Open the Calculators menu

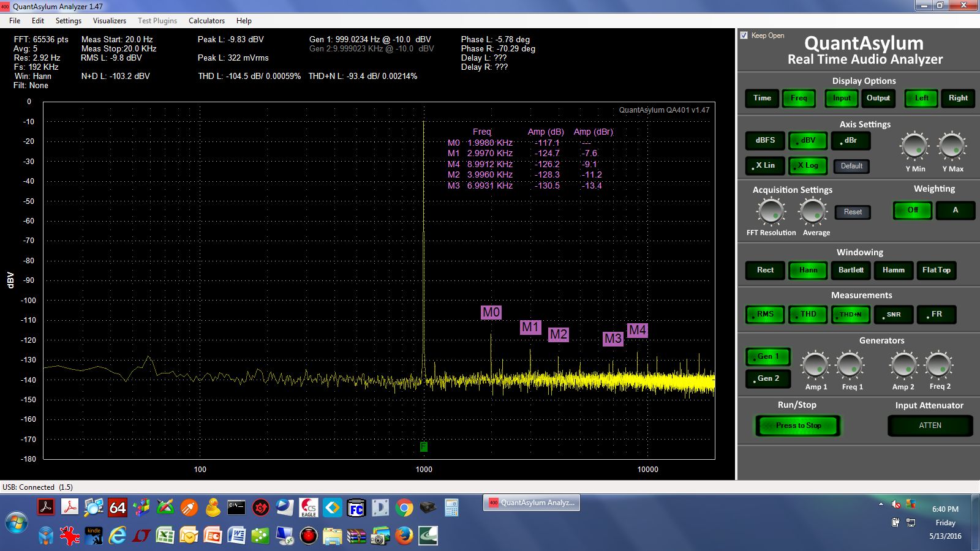click(x=206, y=20)
